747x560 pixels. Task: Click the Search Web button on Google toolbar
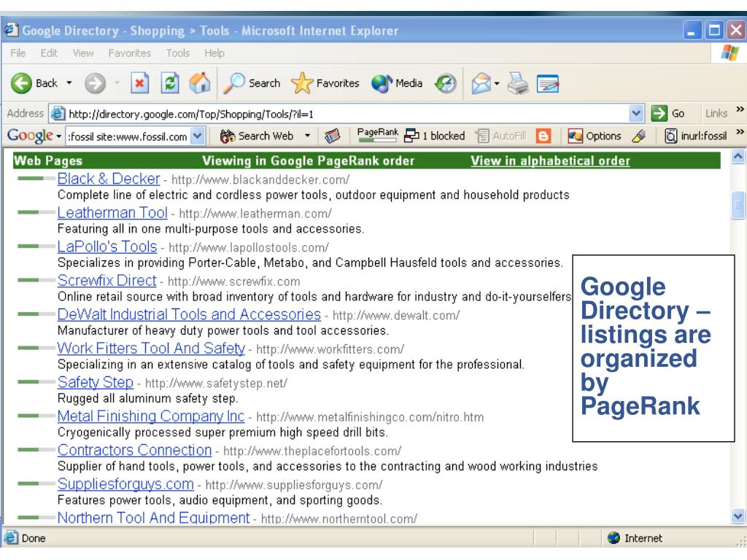(256, 136)
